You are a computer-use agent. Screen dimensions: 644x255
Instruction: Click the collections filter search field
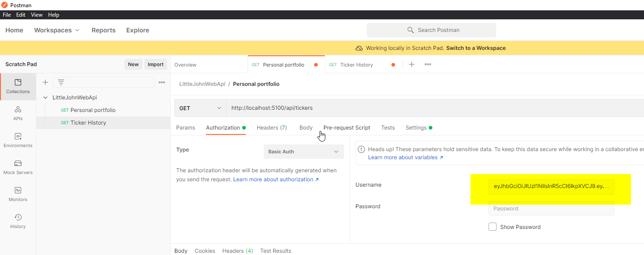pos(104,82)
